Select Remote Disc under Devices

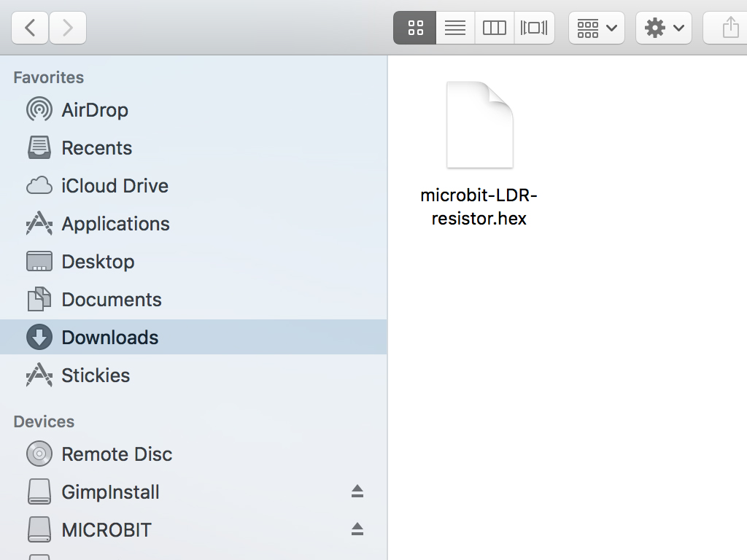193,454
